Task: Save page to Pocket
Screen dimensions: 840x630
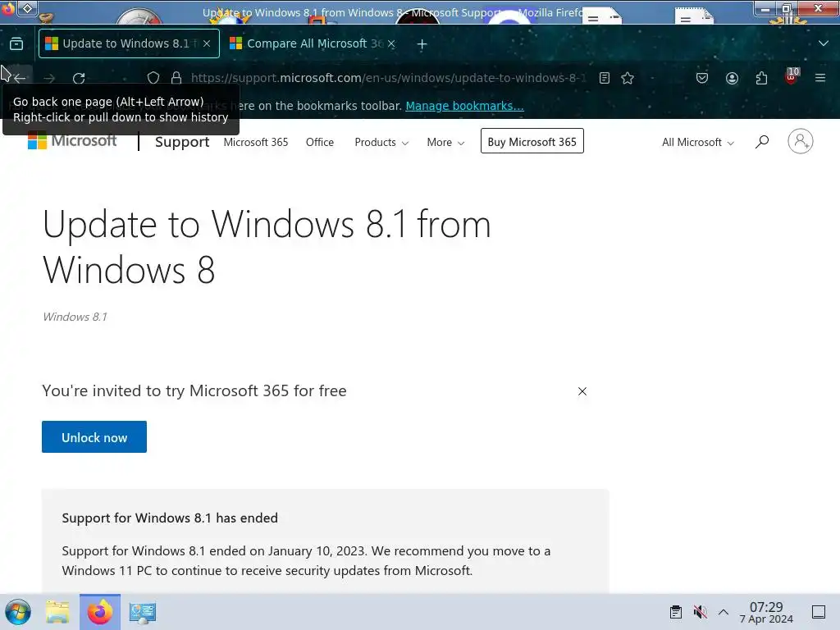Action: [702, 78]
